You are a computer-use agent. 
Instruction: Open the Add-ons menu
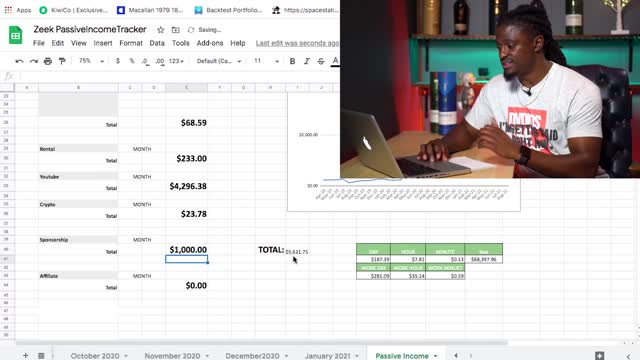210,43
